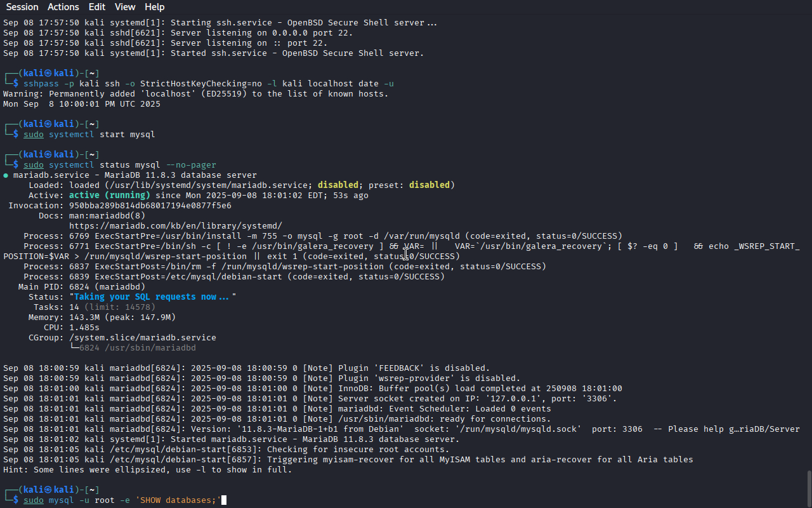Screen dimensions: 812x508
Task: Click the mariadb.com systemd documentation URL
Action: click(x=176, y=226)
